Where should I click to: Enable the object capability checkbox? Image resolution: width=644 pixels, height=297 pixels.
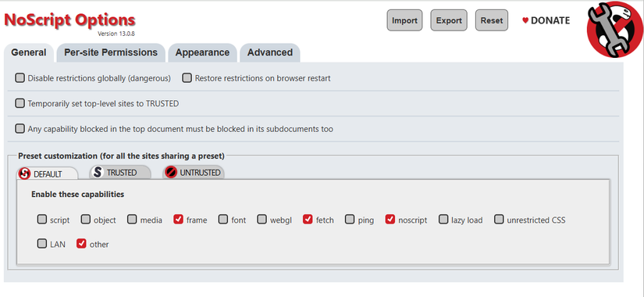(85, 220)
